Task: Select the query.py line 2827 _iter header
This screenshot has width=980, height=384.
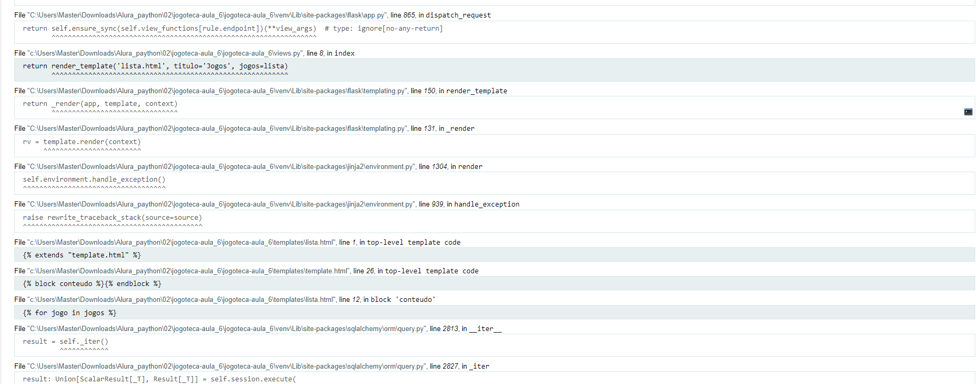Action: pyautogui.click(x=252, y=366)
